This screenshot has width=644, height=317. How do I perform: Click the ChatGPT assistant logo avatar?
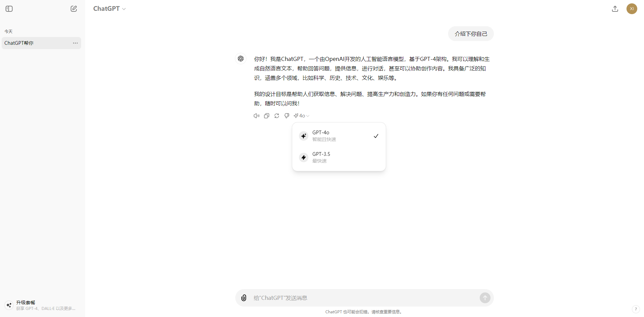[241, 59]
